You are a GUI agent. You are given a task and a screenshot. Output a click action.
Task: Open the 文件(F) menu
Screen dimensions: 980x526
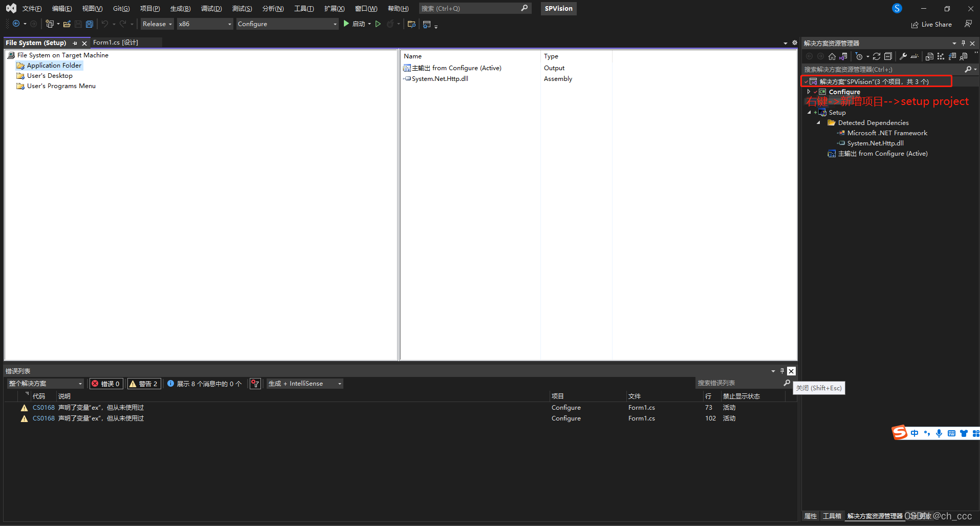pos(32,8)
